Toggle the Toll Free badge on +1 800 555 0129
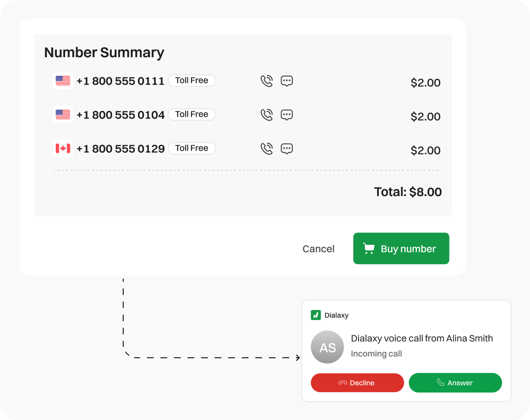Image resolution: width=530 pixels, height=420 pixels. click(192, 148)
